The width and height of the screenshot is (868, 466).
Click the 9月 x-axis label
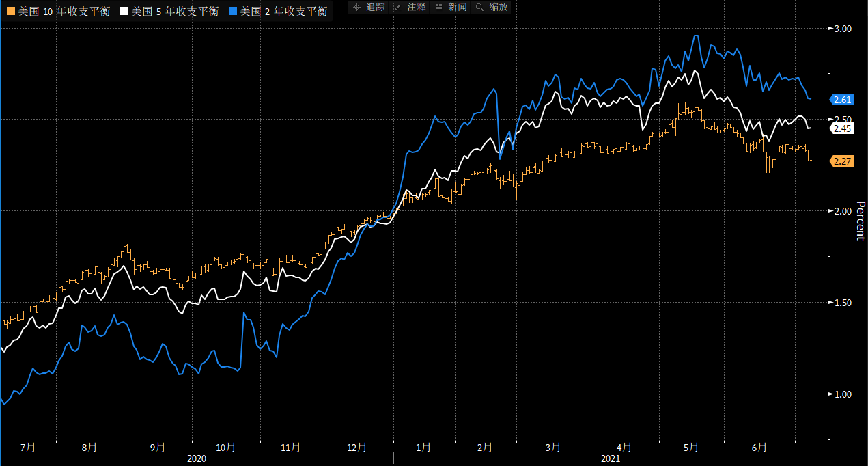(x=158, y=448)
